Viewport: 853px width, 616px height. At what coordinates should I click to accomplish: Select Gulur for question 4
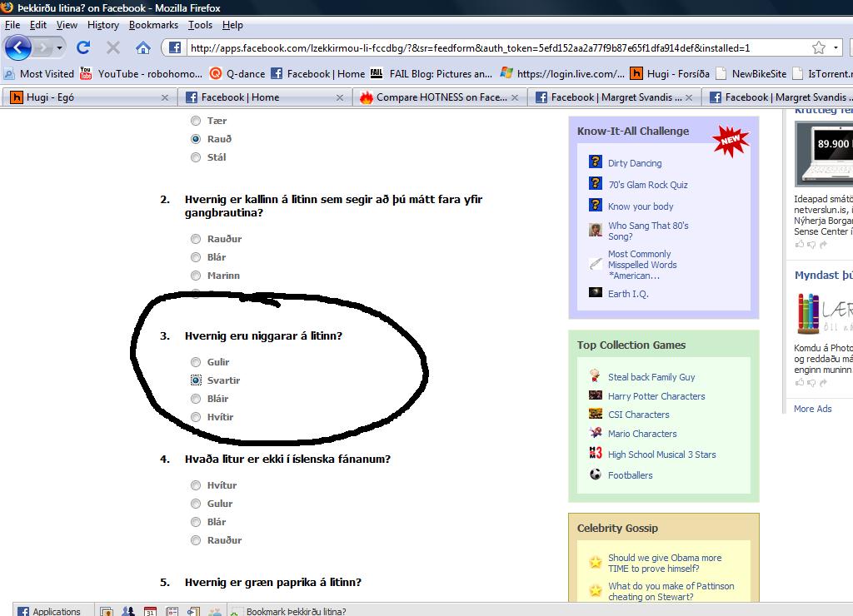point(195,504)
